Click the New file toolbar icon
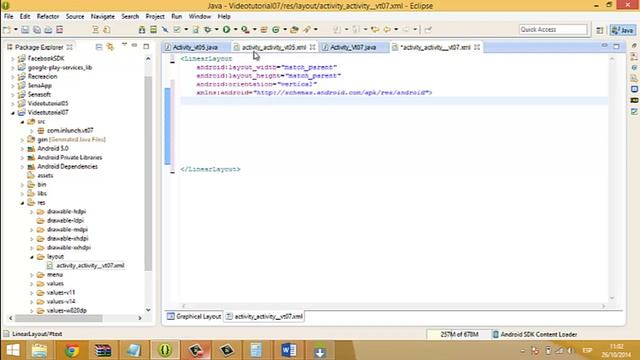This screenshot has width=640, height=360. point(7,29)
